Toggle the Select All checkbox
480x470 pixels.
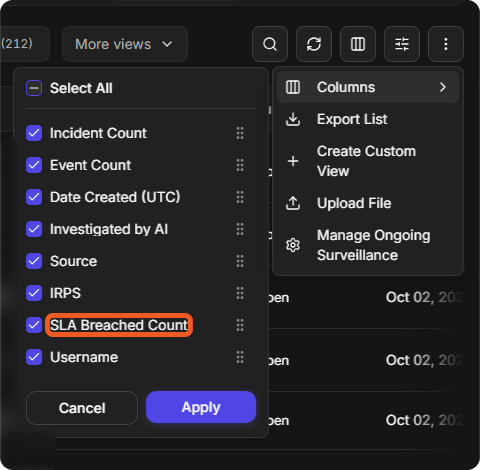coord(34,88)
